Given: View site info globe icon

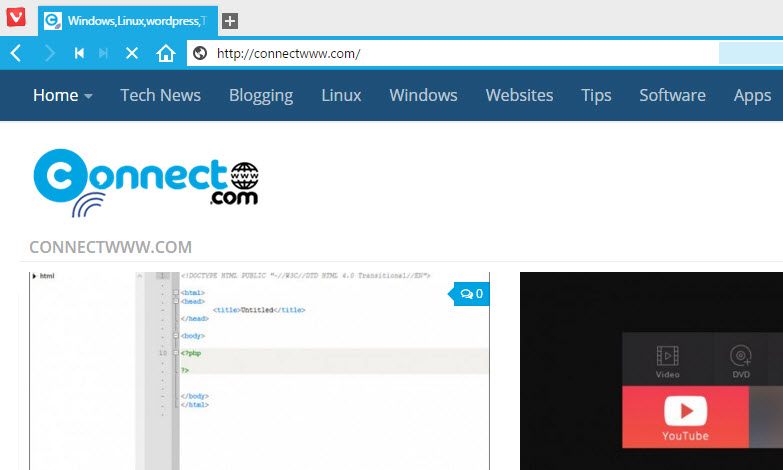Looking at the screenshot, I should (x=200, y=53).
